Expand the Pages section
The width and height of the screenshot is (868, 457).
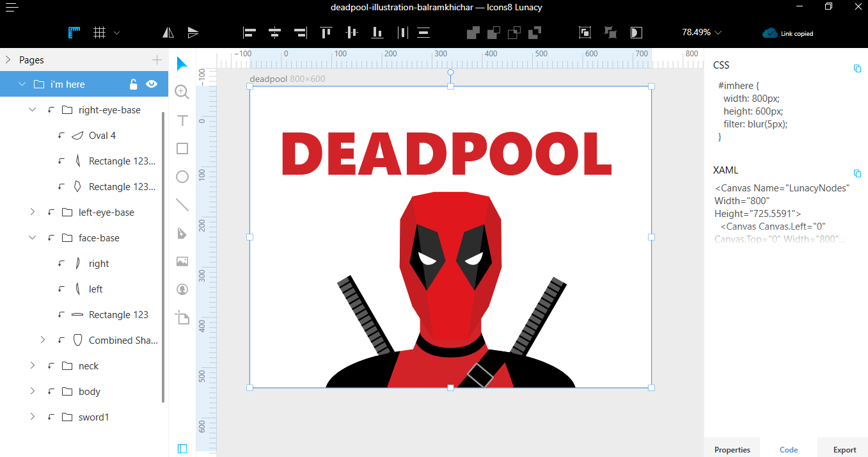pyautogui.click(x=8, y=60)
